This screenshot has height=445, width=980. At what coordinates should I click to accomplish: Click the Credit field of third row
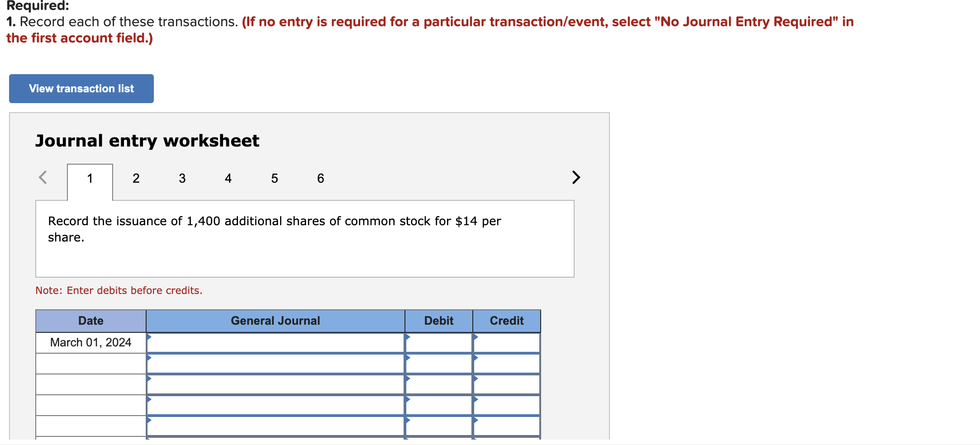click(x=506, y=384)
